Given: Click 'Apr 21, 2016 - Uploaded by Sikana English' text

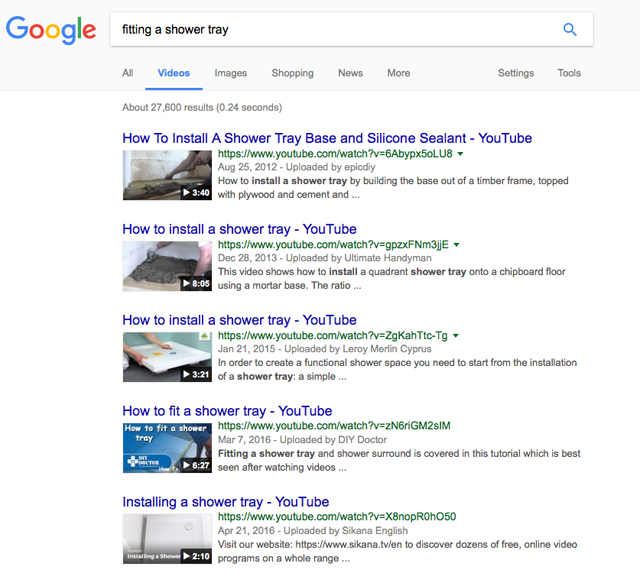Looking at the screenshot, I should pos(313,531).
